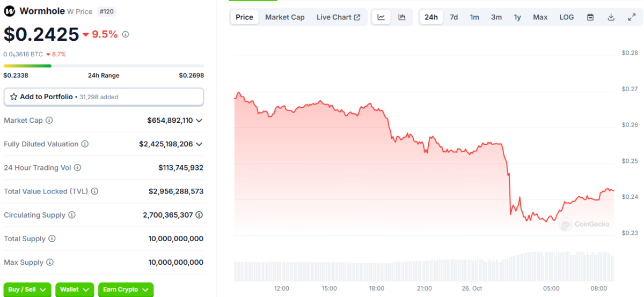644x297 pixels.
Task: Switch to line chart view icon
Action: pyautogui.click(x=381, y=17)
